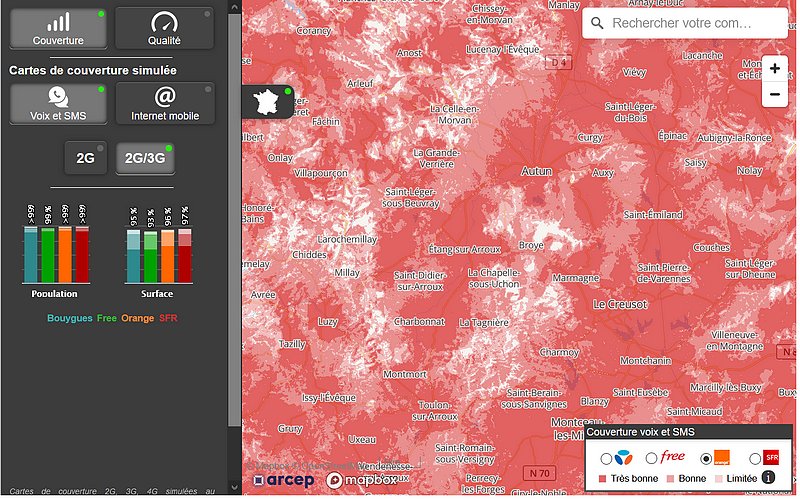Click Luzy on the map
Image resolution: width=800 pixels, height=499 pixels.
pyautogui.click(x=327, y=322)
